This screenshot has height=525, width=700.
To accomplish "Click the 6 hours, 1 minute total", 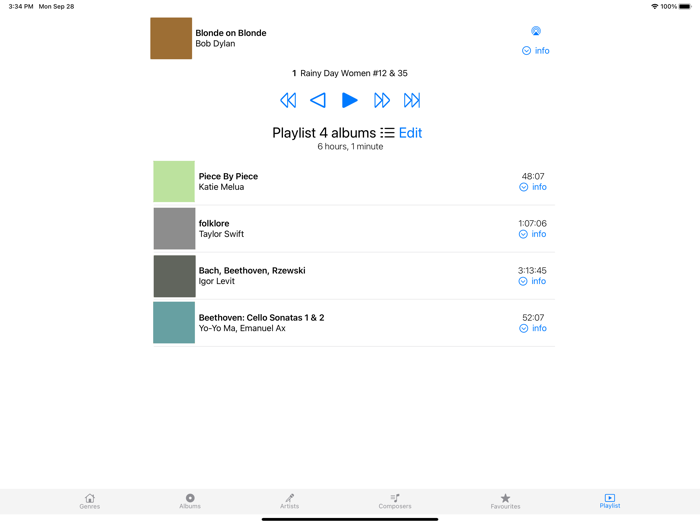I will tap(350, 146).
